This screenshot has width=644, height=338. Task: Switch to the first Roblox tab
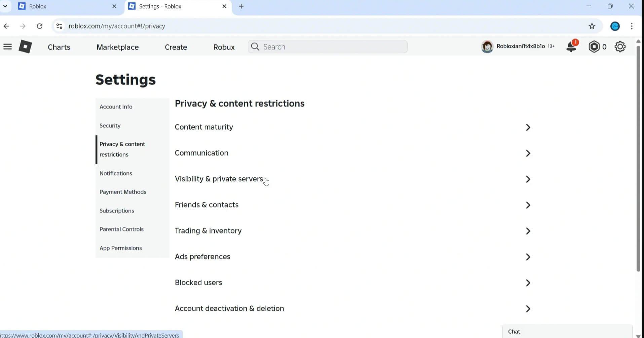click(67, 6)
